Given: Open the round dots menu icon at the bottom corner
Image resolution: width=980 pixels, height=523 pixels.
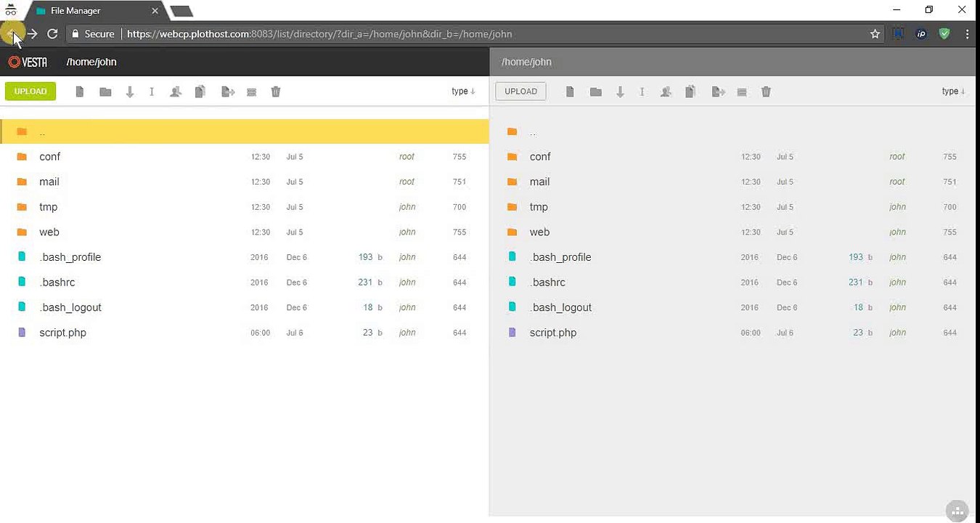Looking at the screenshot, I should coord(957,510).
